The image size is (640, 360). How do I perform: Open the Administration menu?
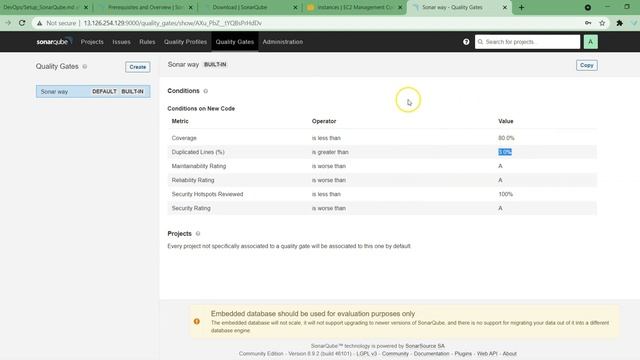point(282,42)
